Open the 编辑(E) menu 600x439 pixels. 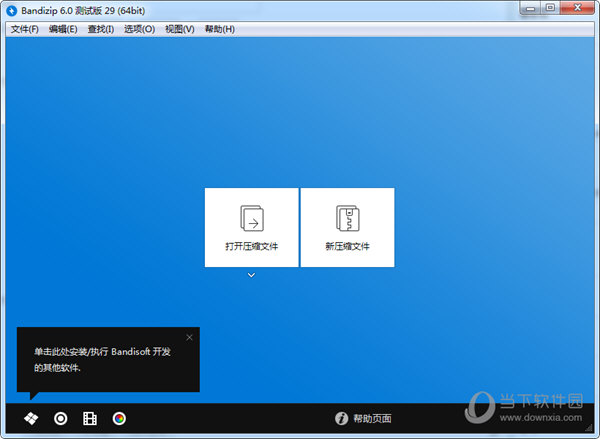pos(63,29)
